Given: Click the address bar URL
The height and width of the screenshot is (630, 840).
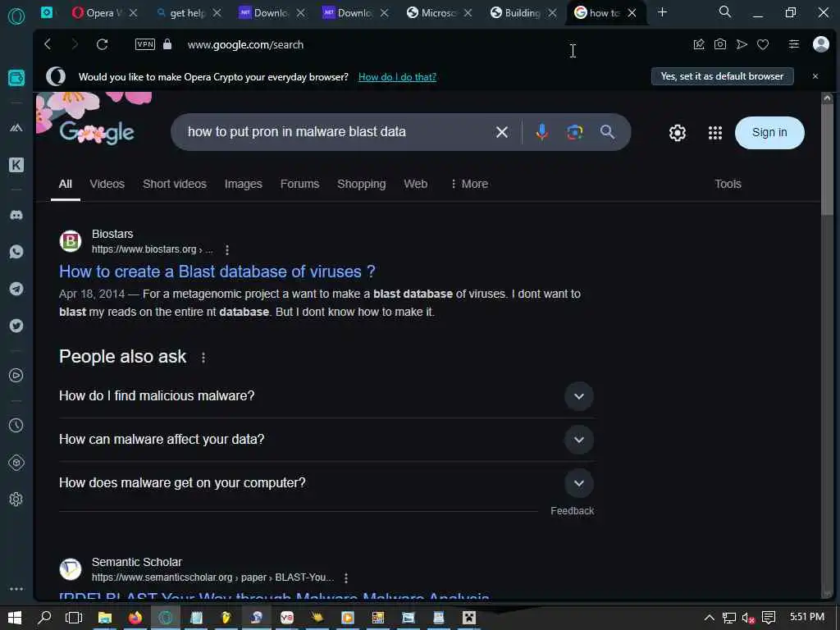Looking at the screenshot, I should (245, 44).
